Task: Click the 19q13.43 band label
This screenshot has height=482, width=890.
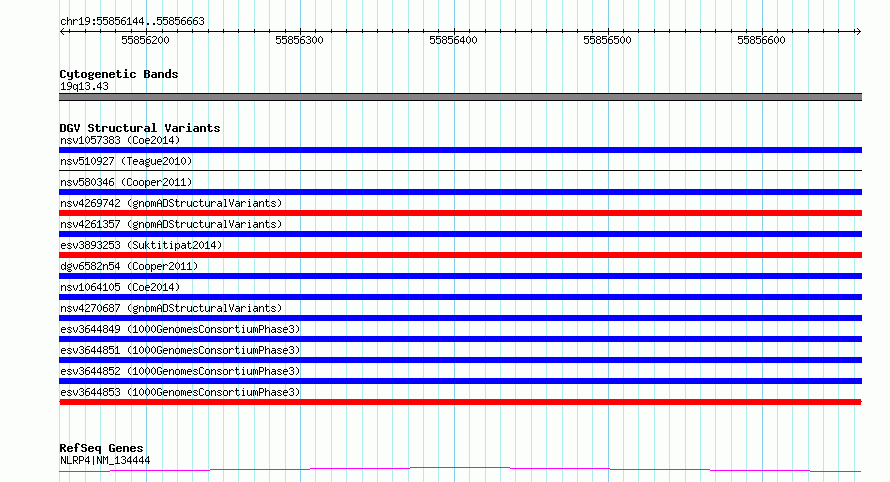Action: coord(84,86)
